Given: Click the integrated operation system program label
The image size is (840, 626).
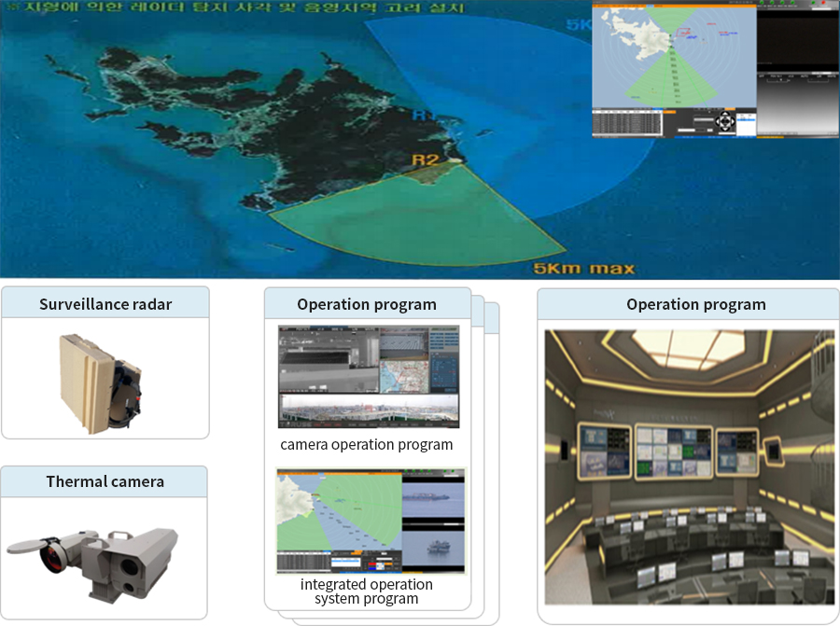Looking at the screenshot, I should point(367,591).
